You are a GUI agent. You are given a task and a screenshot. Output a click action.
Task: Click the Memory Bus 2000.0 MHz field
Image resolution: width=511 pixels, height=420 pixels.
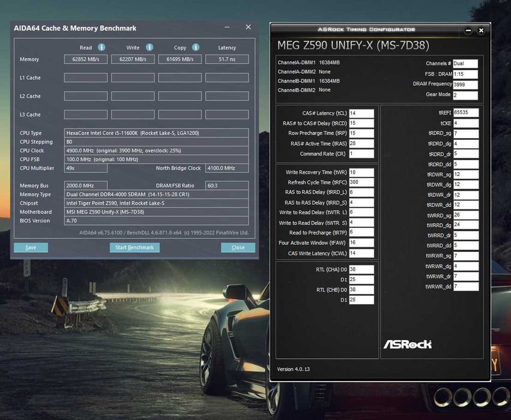pos(86,185)
